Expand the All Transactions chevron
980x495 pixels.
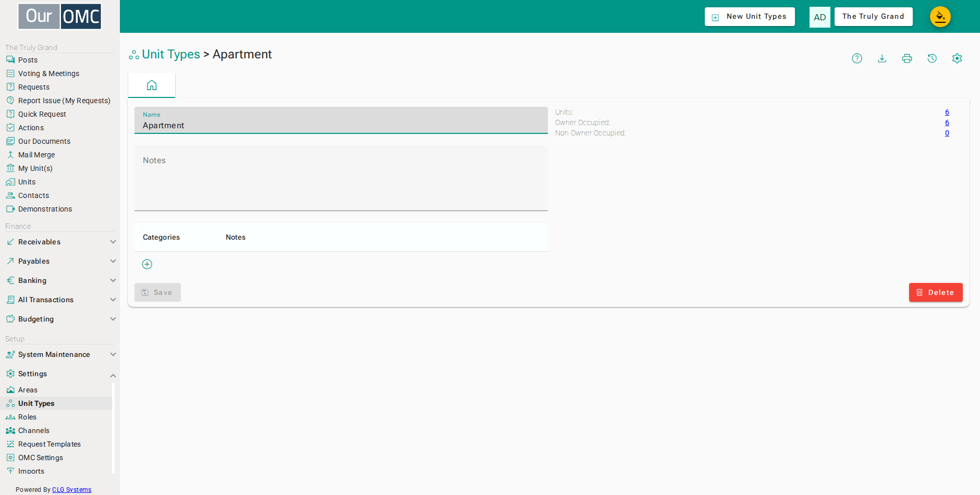[113, 300]
